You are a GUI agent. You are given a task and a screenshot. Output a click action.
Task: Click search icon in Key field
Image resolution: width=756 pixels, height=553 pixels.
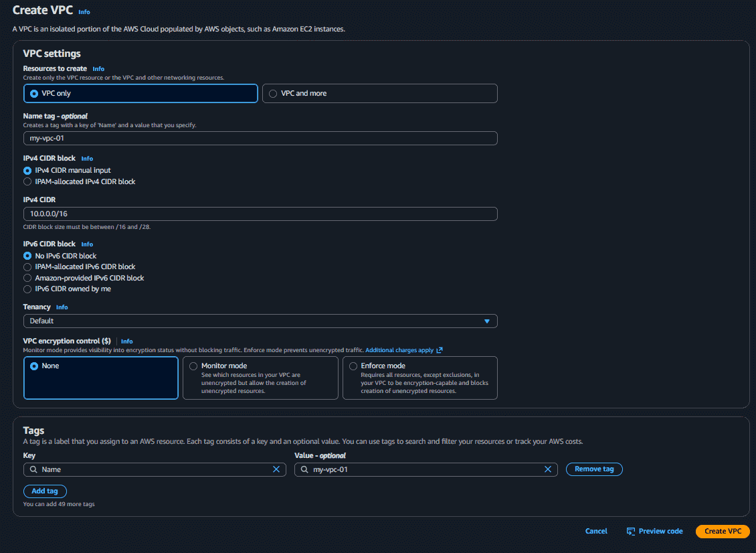tap(33, 469)
